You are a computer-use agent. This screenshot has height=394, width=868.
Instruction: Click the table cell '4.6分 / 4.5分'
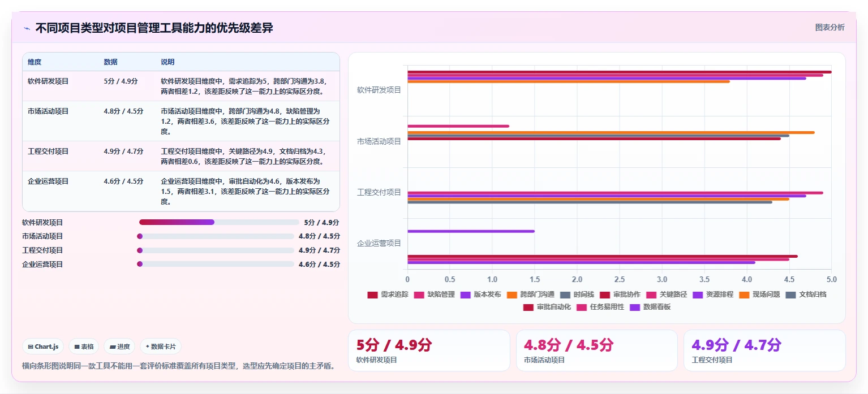pyautogui.click(x=123, y=181)
